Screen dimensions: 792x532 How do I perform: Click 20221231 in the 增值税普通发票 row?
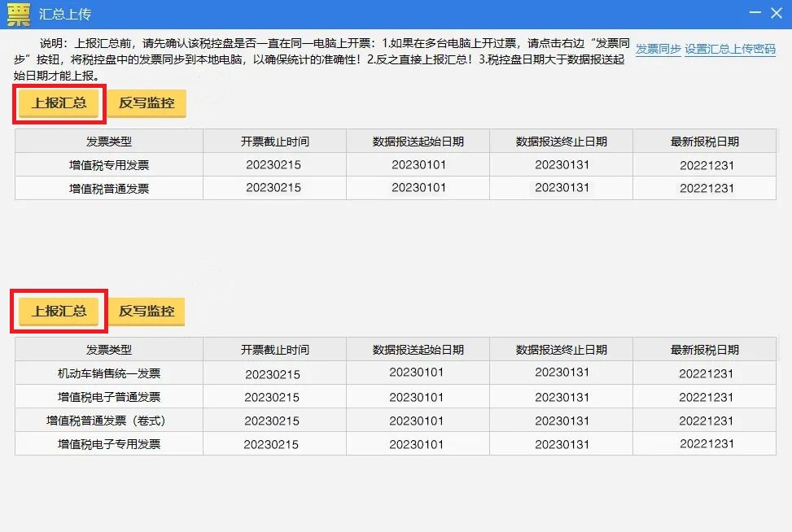pos(707,188)
